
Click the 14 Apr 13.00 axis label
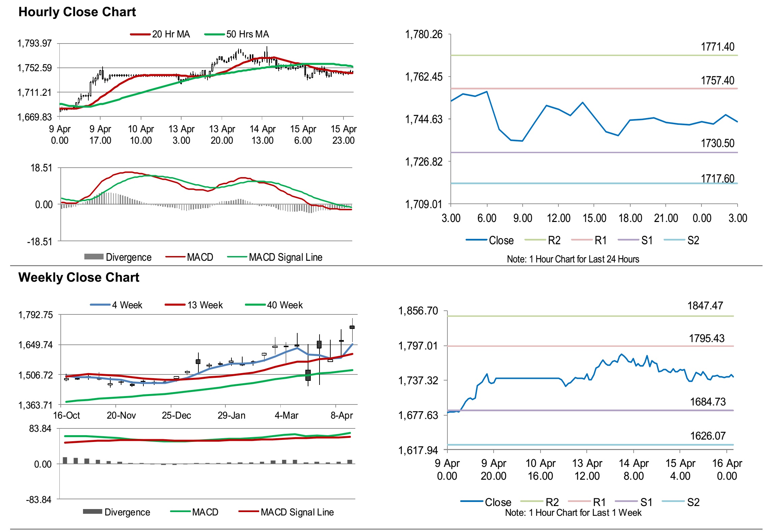tap(263, 135)
